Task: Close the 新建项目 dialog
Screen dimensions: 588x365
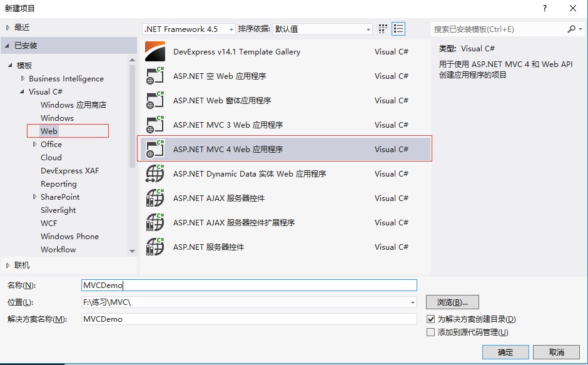Action: tap(573, 8)
